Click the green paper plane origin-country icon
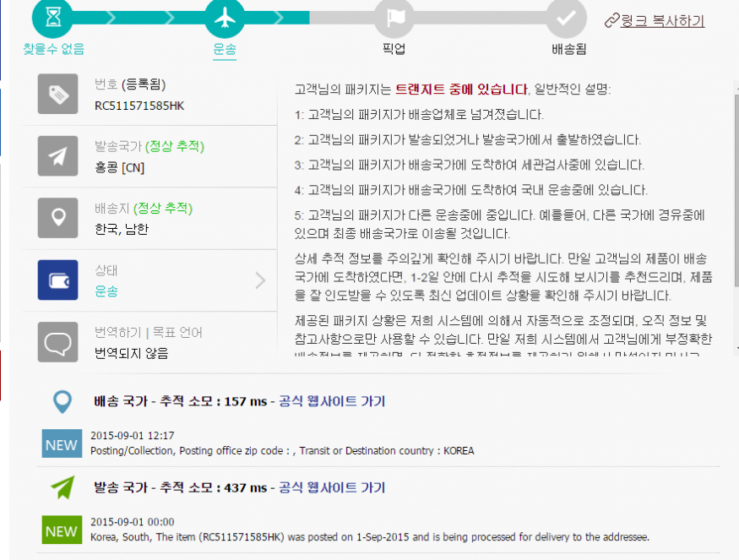The height and width of the screenshot is (560, 739). 62,488
